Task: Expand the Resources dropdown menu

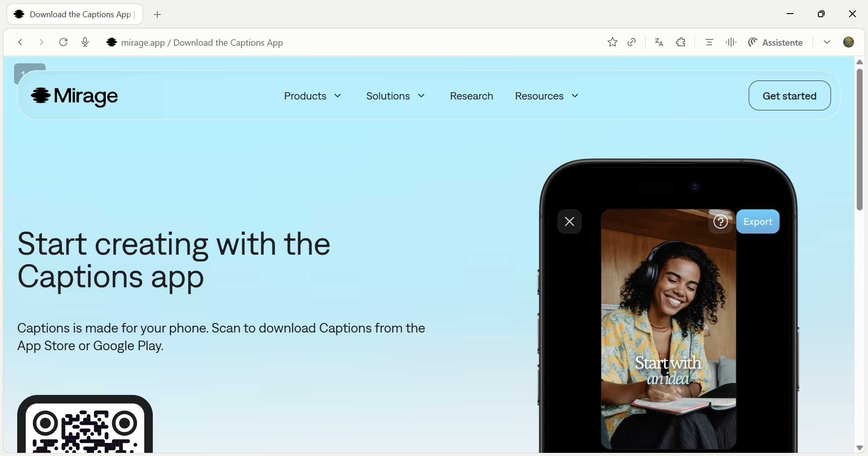Action: [x=547, y=96]
